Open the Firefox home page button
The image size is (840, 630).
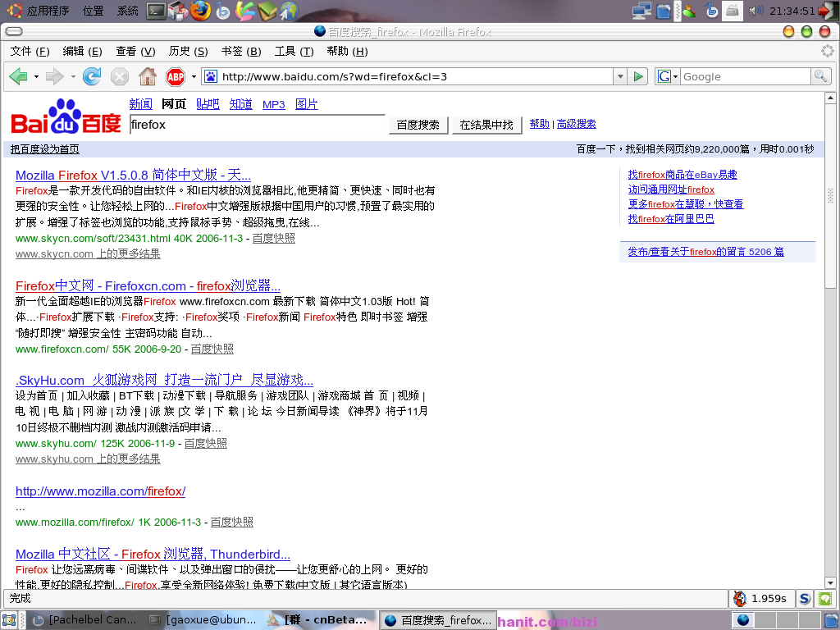(x=148, y=76)
